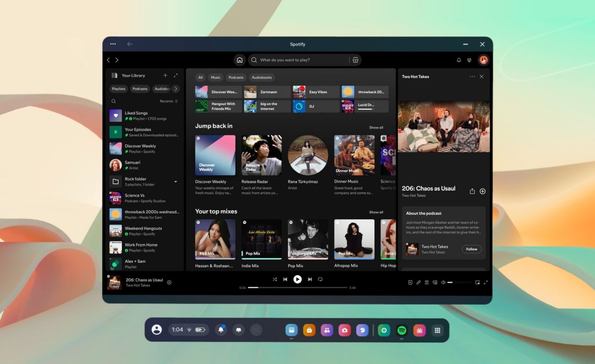Screen dimensions: 595x364
Task: Open the Now Playing view icon
Action: click(410, 282)
